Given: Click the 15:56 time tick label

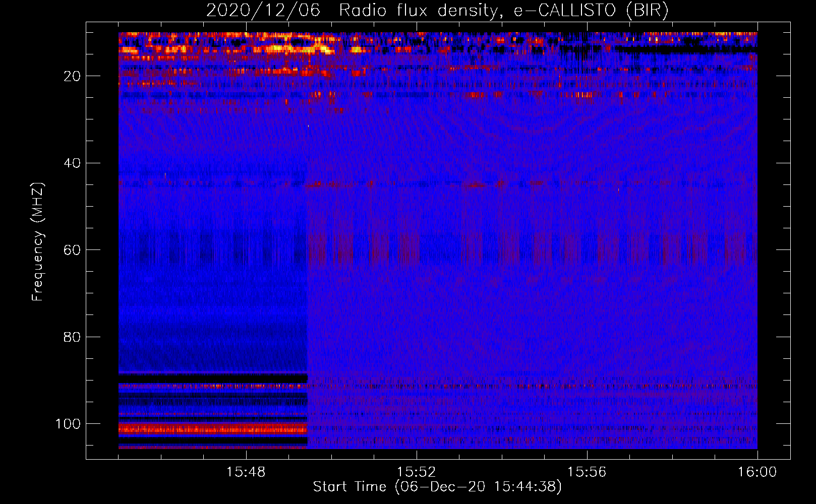Looking at the screenshot, I should [x=587, y=472].
